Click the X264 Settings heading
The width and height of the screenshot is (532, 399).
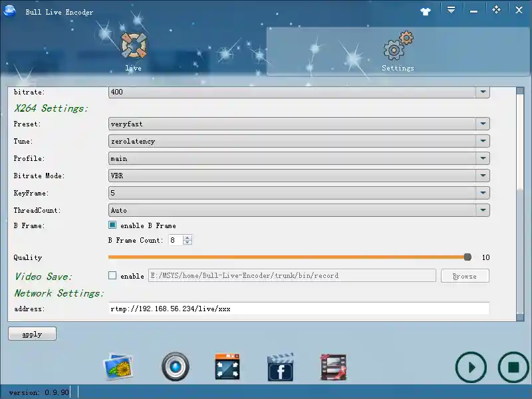click(x=51, y=108)
